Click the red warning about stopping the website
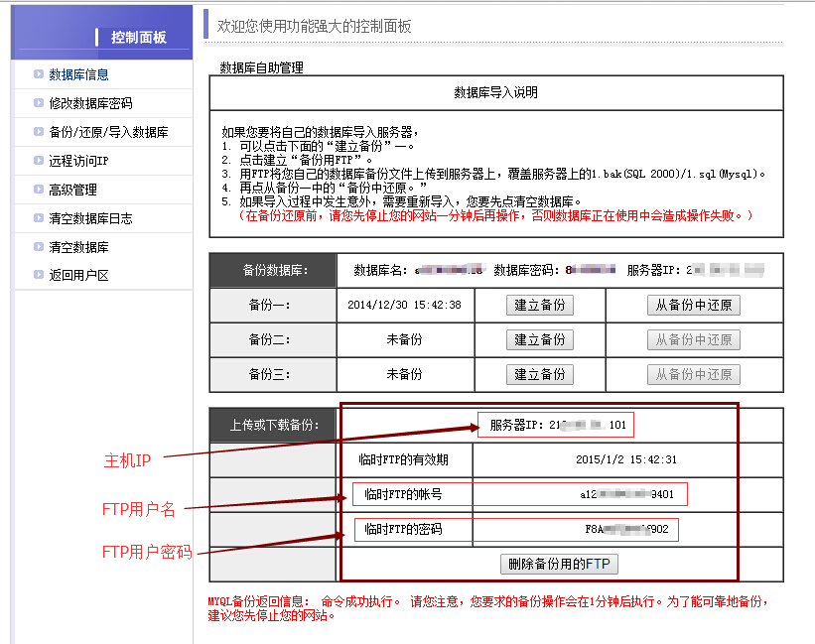This screenshot has height=644, width=815. [x=496, y=215]
